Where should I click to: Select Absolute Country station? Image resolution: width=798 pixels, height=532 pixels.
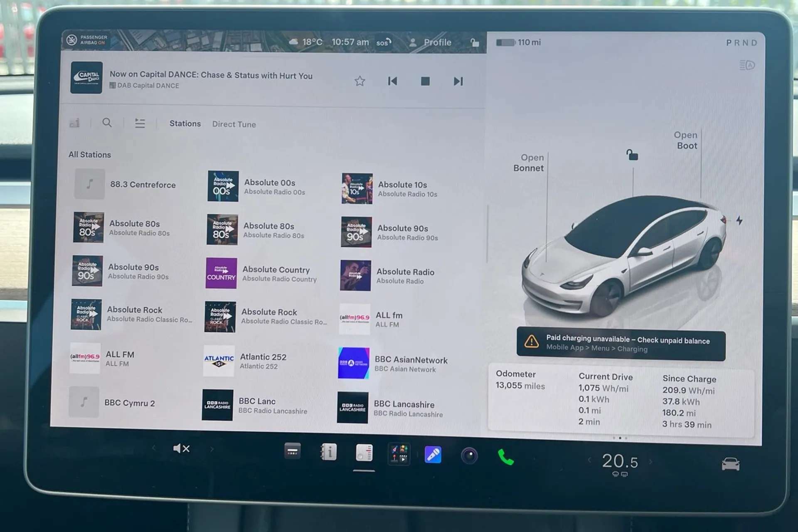(261, 273)
